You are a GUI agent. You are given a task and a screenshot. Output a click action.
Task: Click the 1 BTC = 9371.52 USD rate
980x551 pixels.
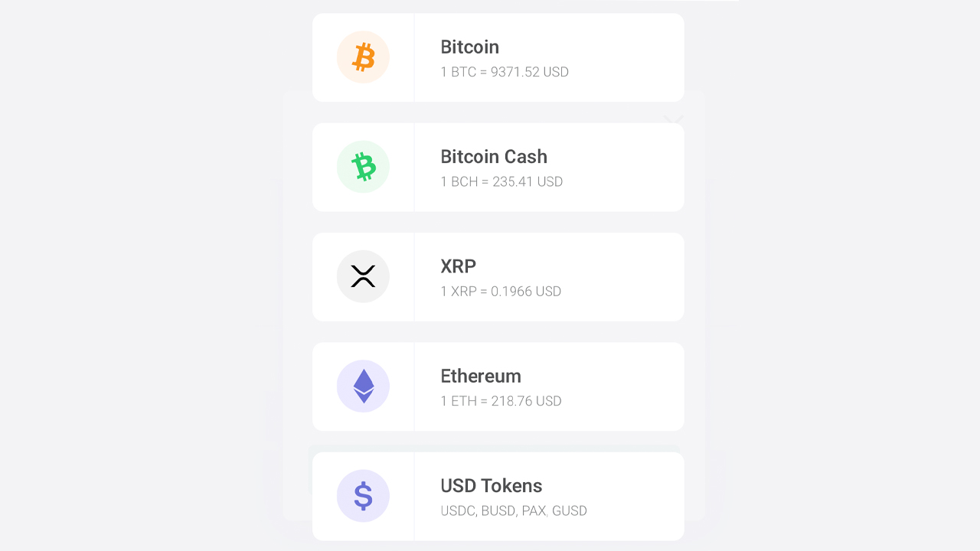tap(505, 72)
